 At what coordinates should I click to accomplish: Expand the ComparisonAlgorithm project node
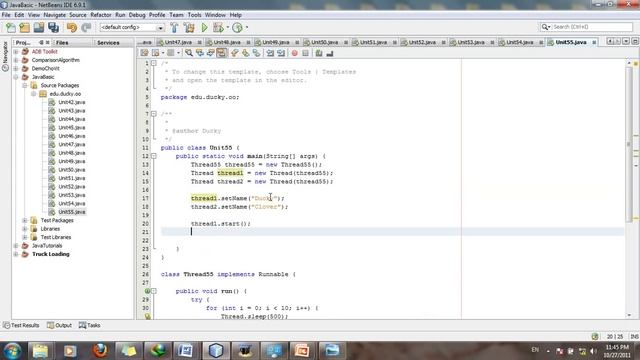tap(16, 60)
